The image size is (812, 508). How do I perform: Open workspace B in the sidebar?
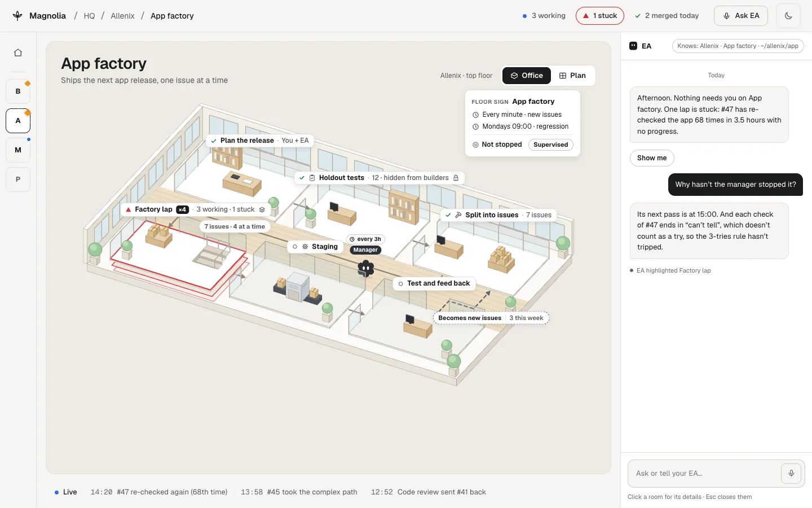[x=18, y=91]
